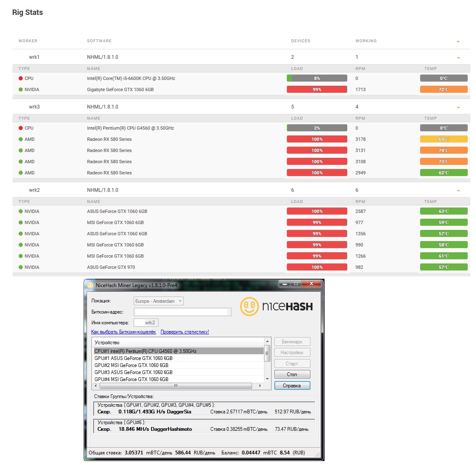Click the Справка help button

click(x=292, y=386)
